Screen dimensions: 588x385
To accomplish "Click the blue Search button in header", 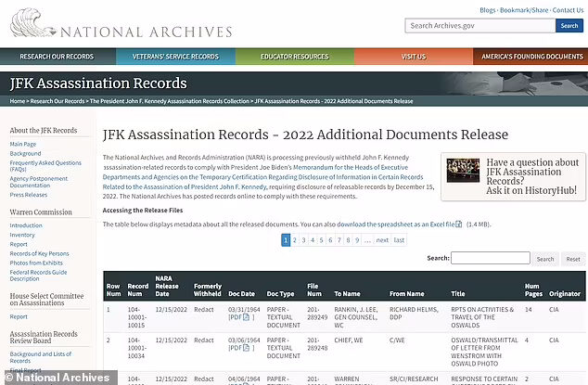I will [569, 26].
